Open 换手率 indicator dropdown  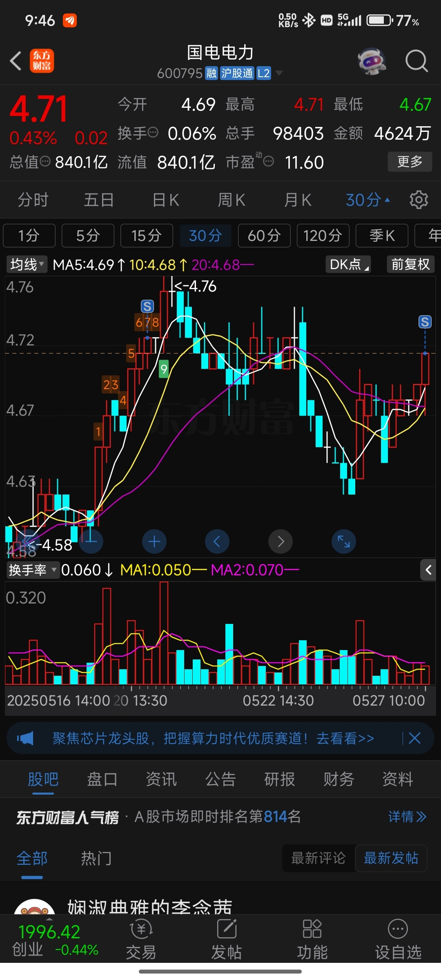(x=33, y=570)
